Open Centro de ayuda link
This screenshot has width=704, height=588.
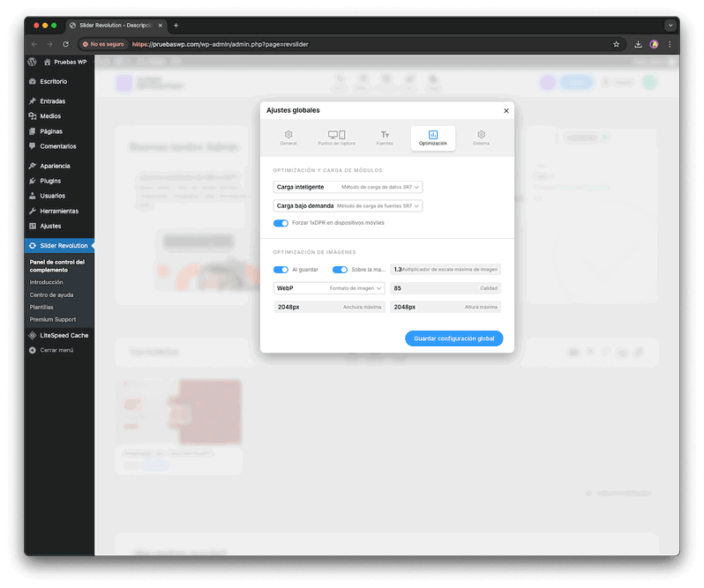[x=51, y=294]
